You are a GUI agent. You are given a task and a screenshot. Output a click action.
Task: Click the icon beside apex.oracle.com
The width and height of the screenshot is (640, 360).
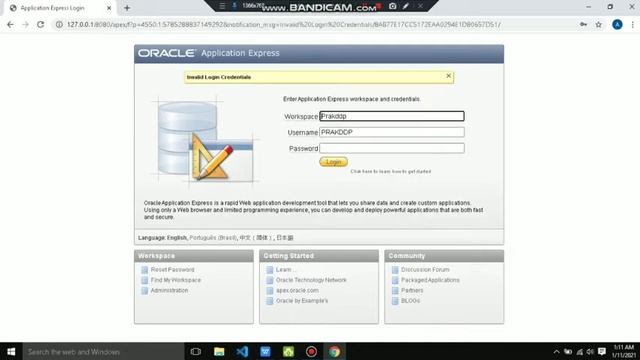tap(270, 291)
